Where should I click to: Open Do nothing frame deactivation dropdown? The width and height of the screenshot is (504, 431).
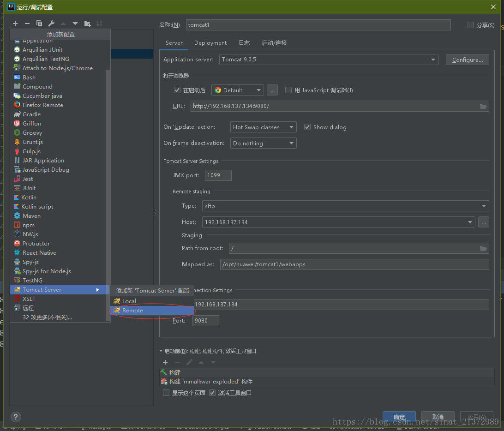click(263, 143)
